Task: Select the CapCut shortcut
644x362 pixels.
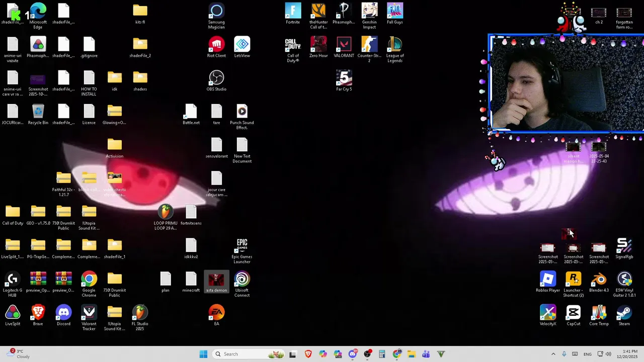Action: tap(574, 315)
